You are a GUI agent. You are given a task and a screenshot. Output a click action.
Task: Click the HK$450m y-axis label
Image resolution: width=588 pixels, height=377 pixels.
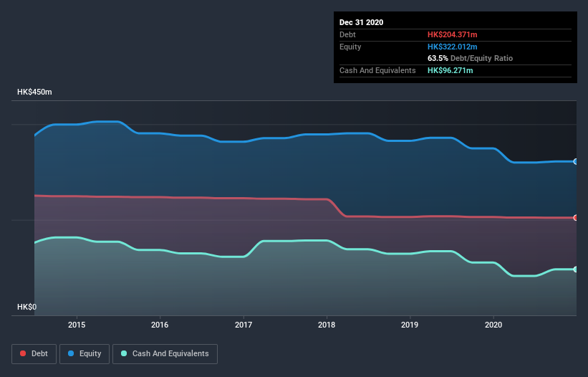(x=34, y=92)
